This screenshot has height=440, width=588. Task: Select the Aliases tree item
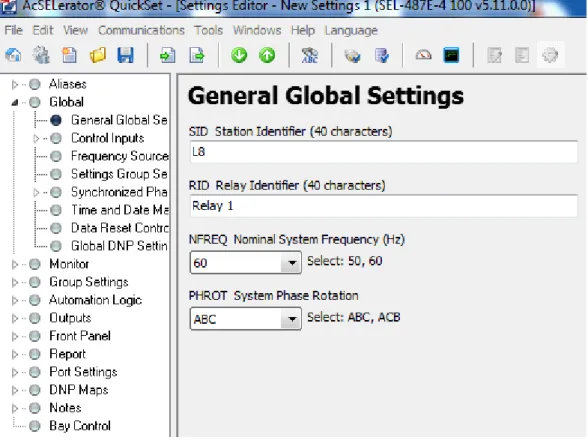click(x=68, y=84)
